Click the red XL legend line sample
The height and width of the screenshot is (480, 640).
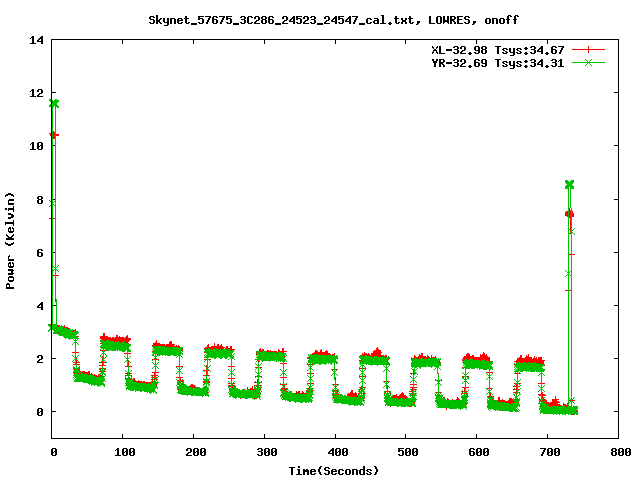click(588, 50)
